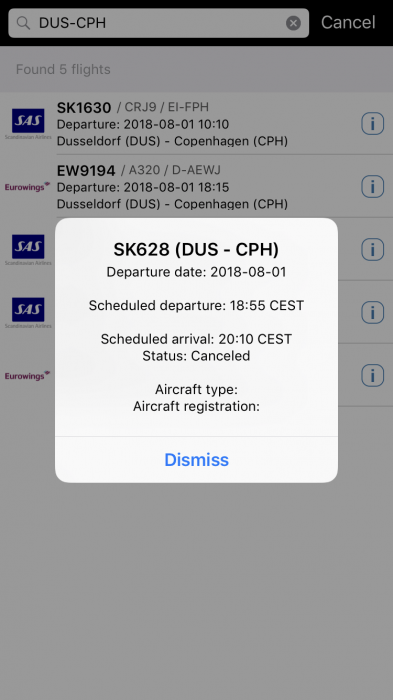Viewport: 393px width, 700px height.
Task: Tap info icon of fourth flight row
Action: (372, 312)
